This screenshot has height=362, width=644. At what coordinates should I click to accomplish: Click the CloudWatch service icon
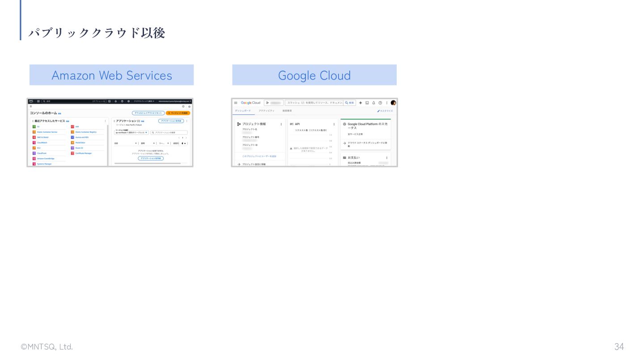point(34,143)
